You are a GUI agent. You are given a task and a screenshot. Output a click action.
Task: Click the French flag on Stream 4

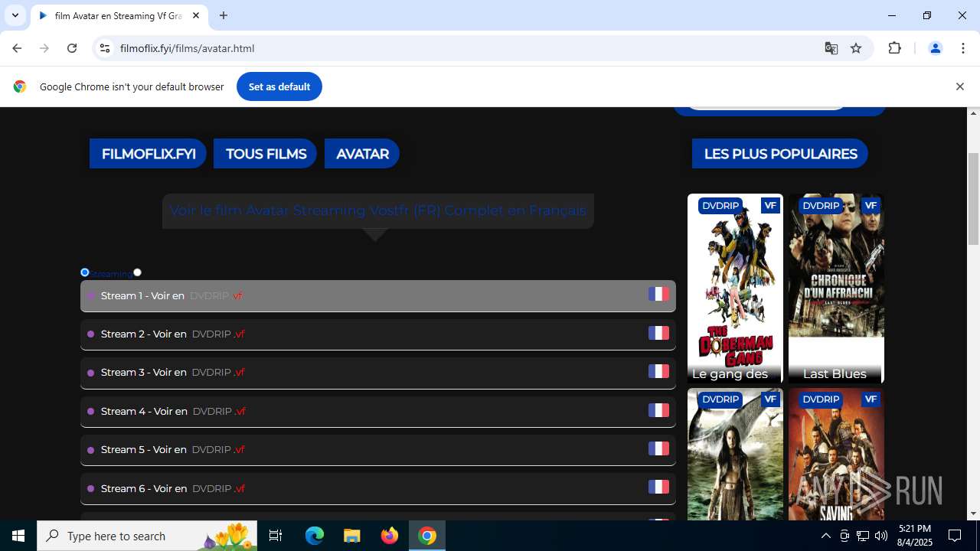click(x=658, y=410)
